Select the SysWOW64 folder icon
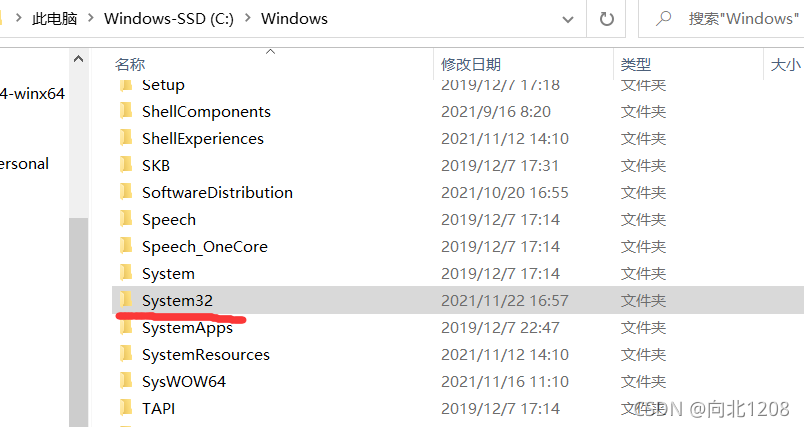 [x=126, y=380]
